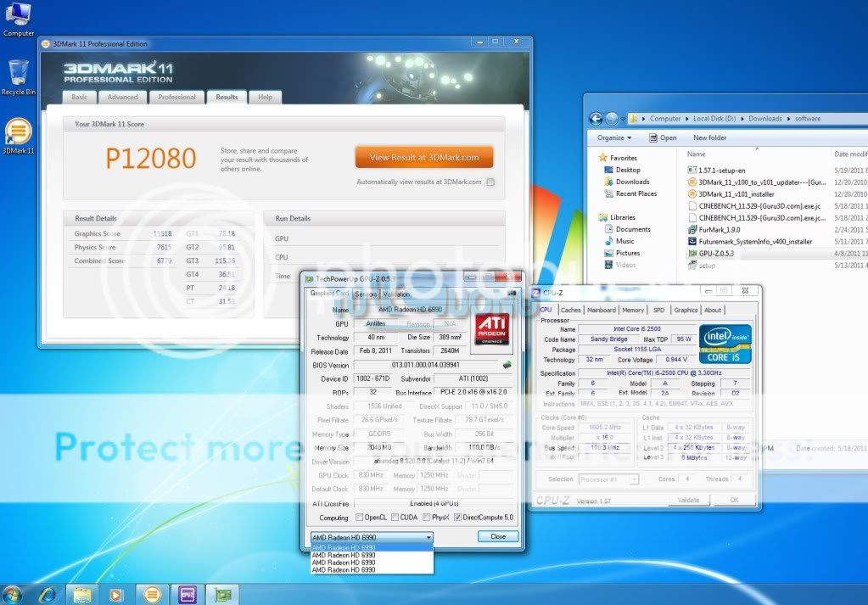Toggle the CUDA checkbox in GPU-Z
The image size is (868, 605).
point(395,518)
